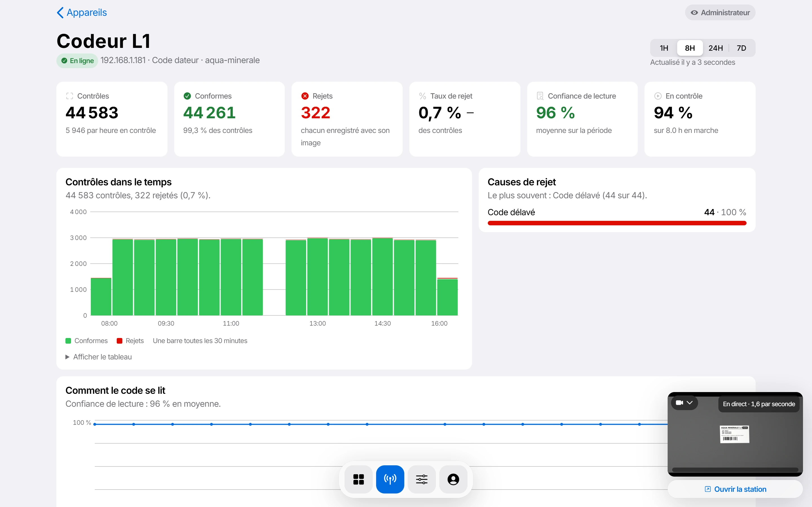This screenshot has height=507, width=812.
Task: Go back to Appareils list
Action: pyautogui.click(x=82, y=13)
